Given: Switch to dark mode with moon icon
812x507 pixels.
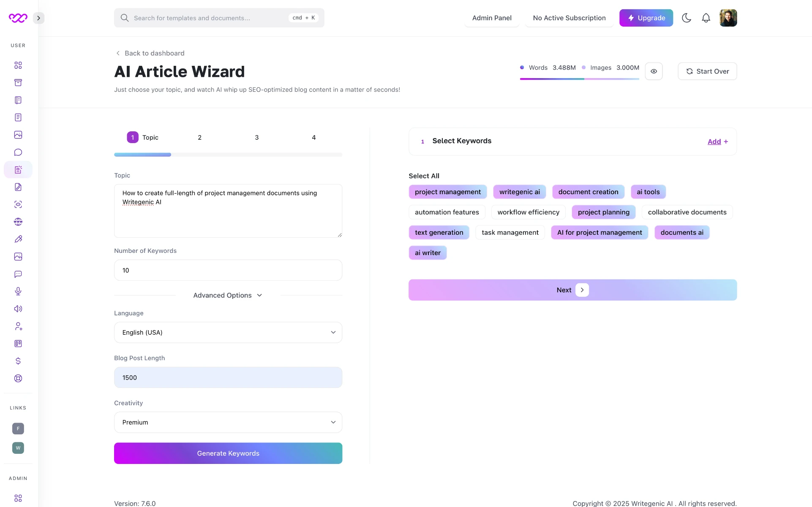Looking at the screenshot, I should pos(687,18).
